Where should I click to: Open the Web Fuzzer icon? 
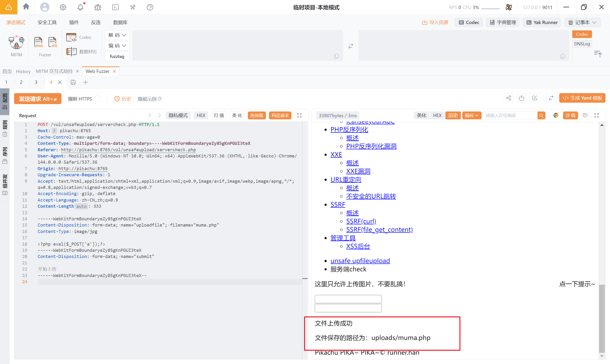(38, 42)
